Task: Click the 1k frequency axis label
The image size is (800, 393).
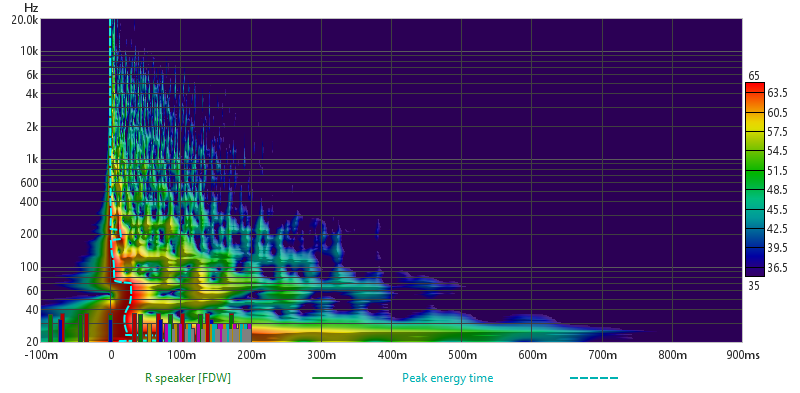Action: click(33, 159)
